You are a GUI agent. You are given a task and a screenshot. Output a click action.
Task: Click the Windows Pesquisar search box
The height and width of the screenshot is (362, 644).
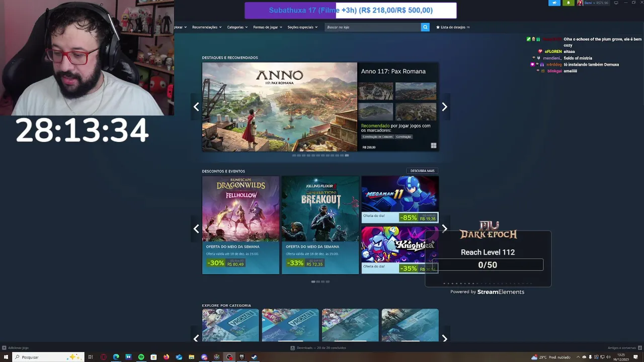(x=48, y=357)
